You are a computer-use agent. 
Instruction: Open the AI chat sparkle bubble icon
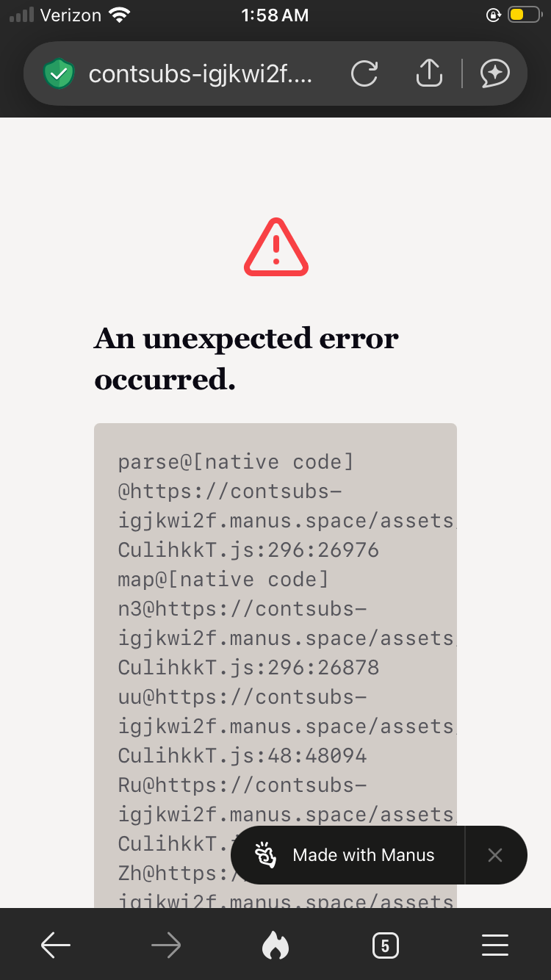(x=495, y=73)
